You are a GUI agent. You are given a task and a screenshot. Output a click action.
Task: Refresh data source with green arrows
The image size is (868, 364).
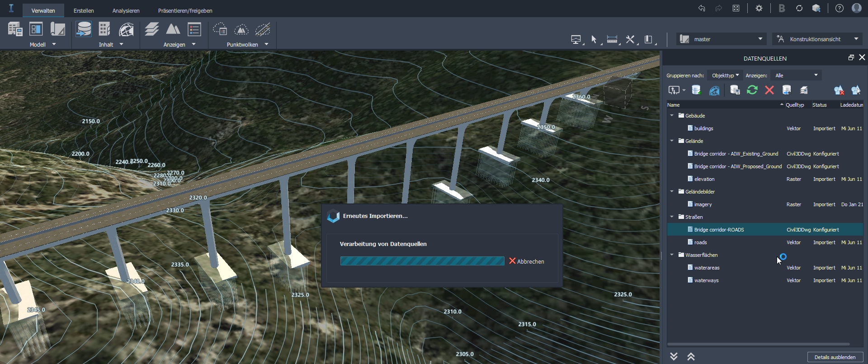pyautogui.click(x=752, y=90)
